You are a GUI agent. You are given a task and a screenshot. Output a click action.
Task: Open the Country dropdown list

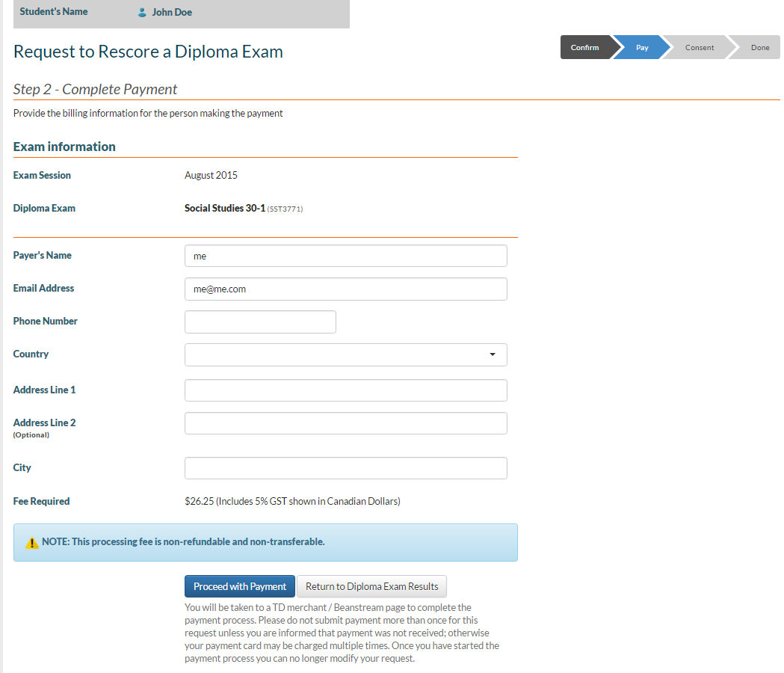click(x=345, y=354)
